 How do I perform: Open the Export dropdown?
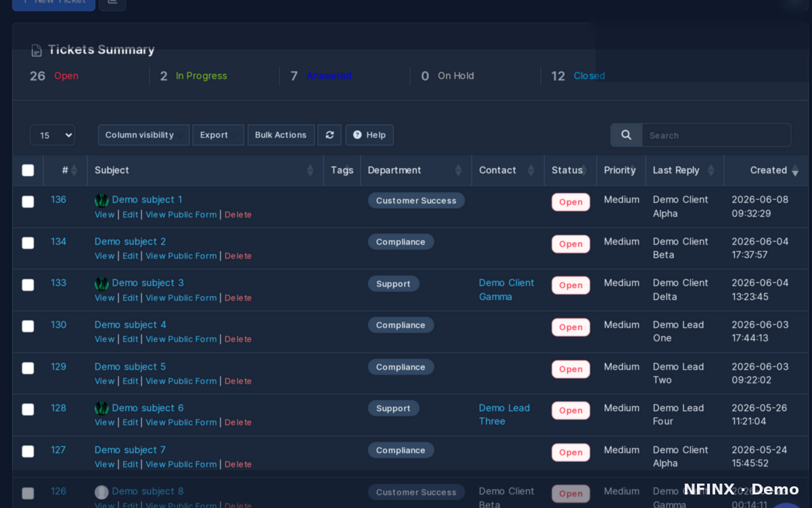(x=218, y=135)
